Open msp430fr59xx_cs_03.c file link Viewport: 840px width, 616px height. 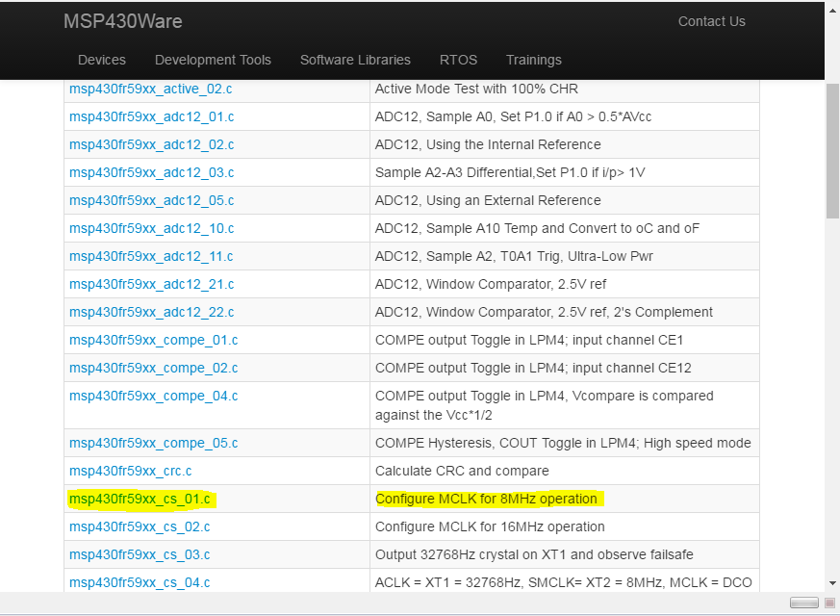140,554
